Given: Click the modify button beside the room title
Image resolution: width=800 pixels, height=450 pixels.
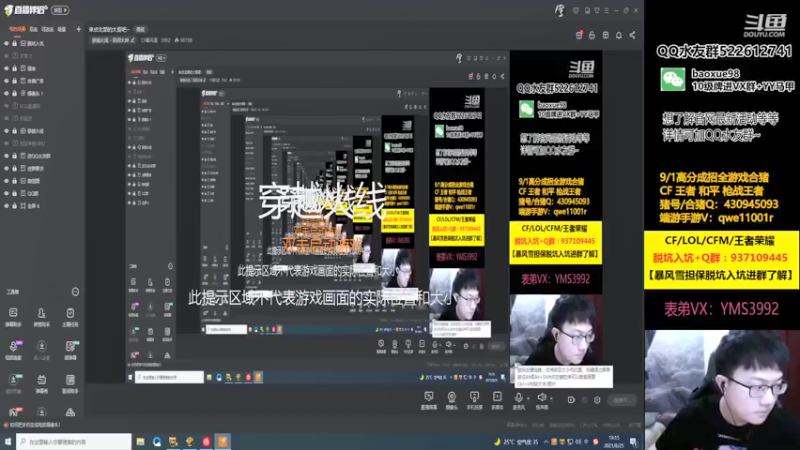Looking at the screenshot, I should 140,30.
